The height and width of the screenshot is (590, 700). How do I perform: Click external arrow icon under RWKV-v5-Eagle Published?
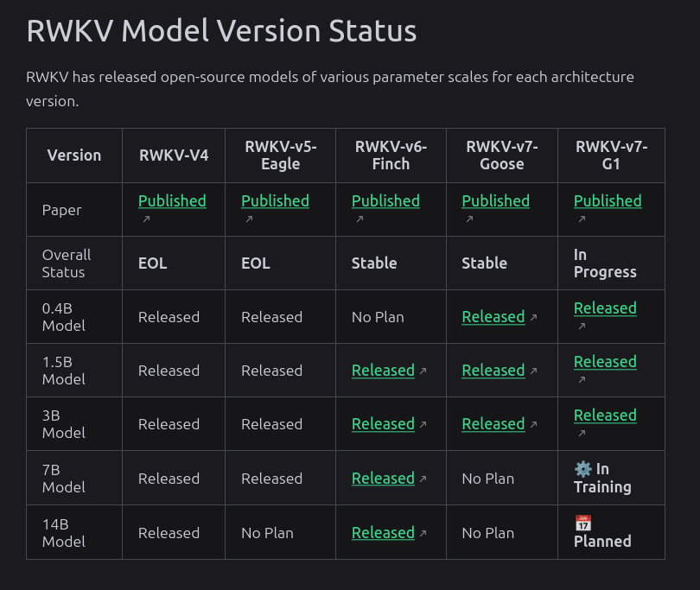249,219
